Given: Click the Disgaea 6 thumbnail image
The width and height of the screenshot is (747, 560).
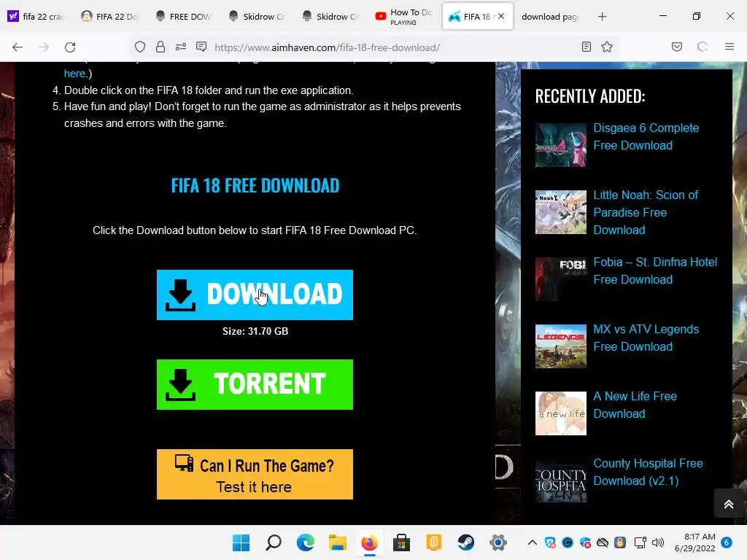Looking at the screenshot, I should (561, 145).
